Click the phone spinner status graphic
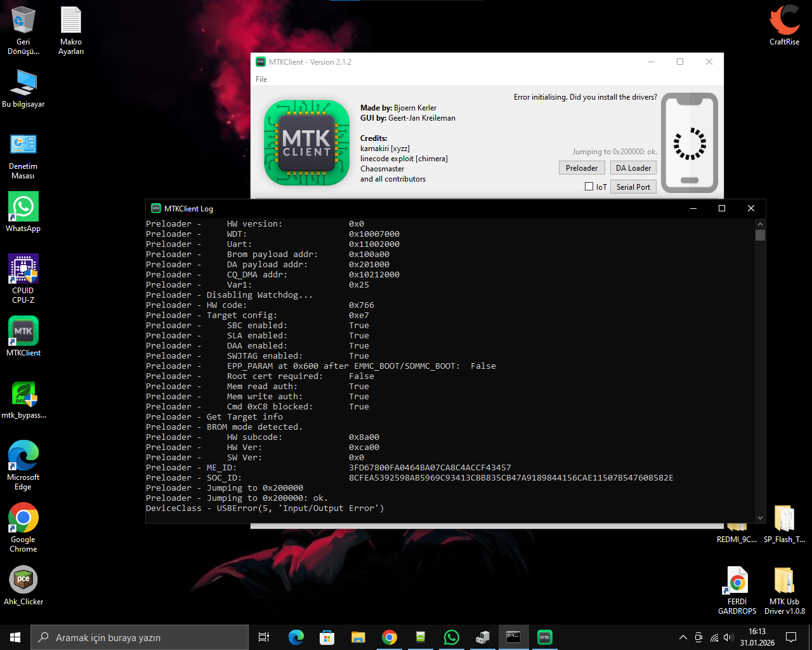The image size is (812, 650). (x=690, y=143)
